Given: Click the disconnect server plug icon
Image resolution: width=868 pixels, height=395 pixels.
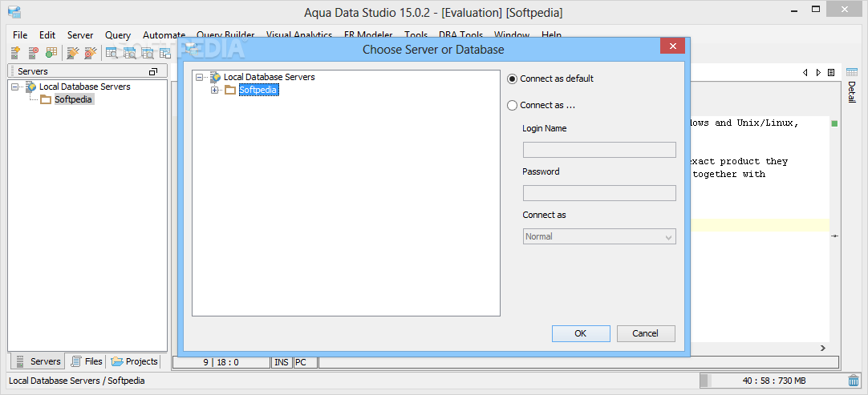Looking at the screenshot, I should [90, 53].
